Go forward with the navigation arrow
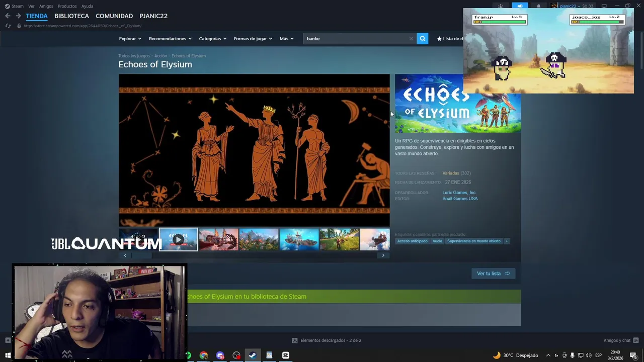This screenshot has width=644, height=362. pyautogui.click(x=18, y=16)
